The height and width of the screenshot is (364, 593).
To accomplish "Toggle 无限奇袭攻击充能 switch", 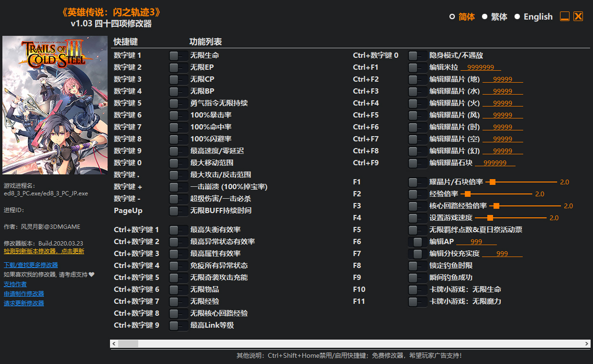I will click(178, 278).
